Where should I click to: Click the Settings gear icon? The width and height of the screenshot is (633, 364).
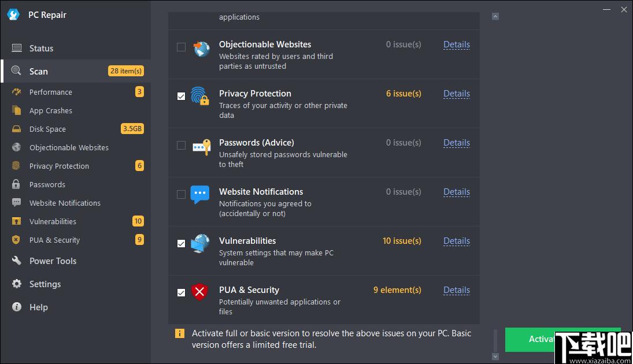17,284
